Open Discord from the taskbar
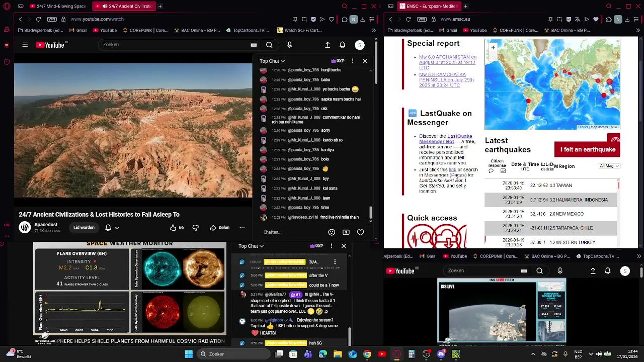The image size is (644, 362). click(441, 354)
